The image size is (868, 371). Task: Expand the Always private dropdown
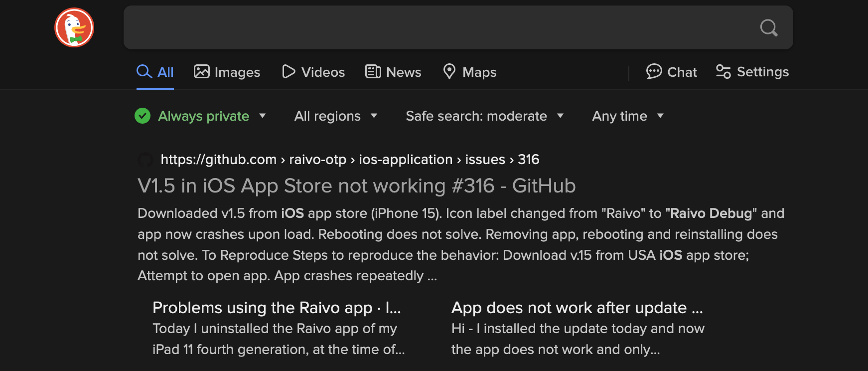(262, 116)
